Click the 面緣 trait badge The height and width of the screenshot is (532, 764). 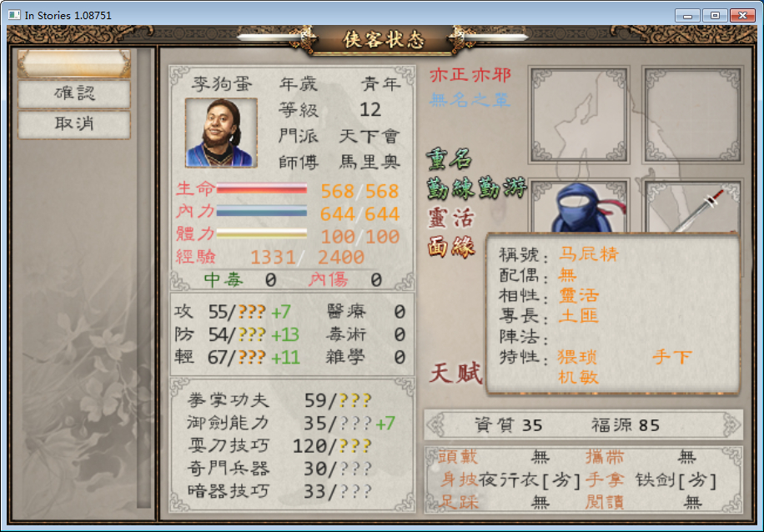click(450, 248)
